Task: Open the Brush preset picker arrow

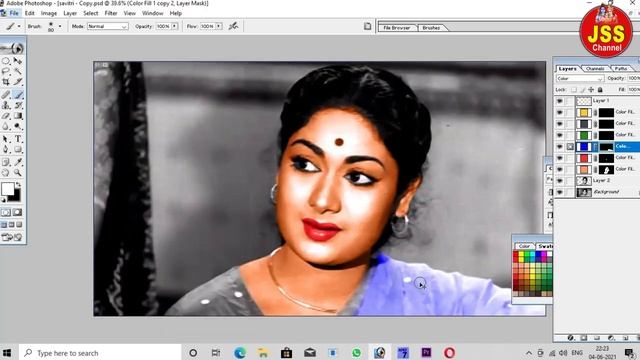Action: click(x=60, y=26)
